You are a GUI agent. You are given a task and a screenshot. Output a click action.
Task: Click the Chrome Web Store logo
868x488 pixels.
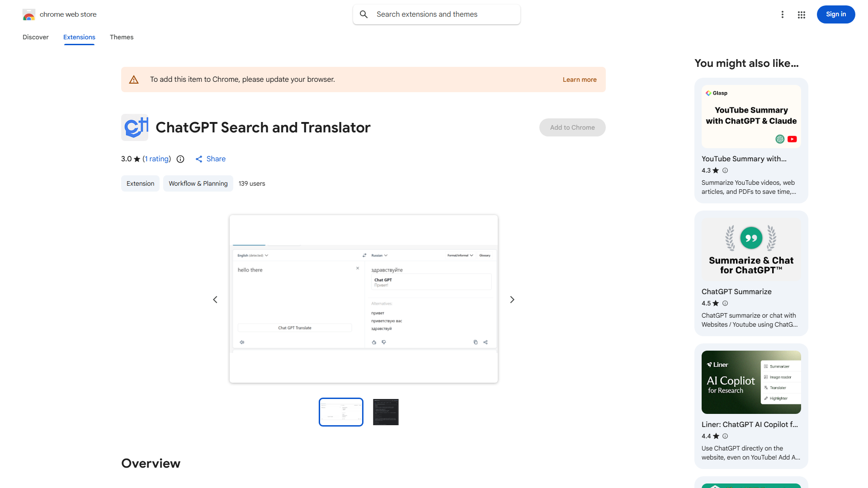click(28, 14)
